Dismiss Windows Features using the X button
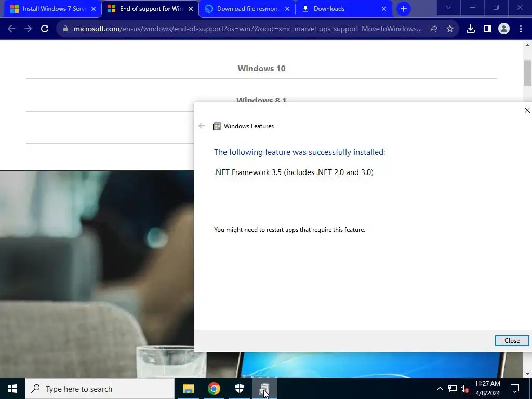This screenshot has width=532, height=399. [x=527, y=110]
